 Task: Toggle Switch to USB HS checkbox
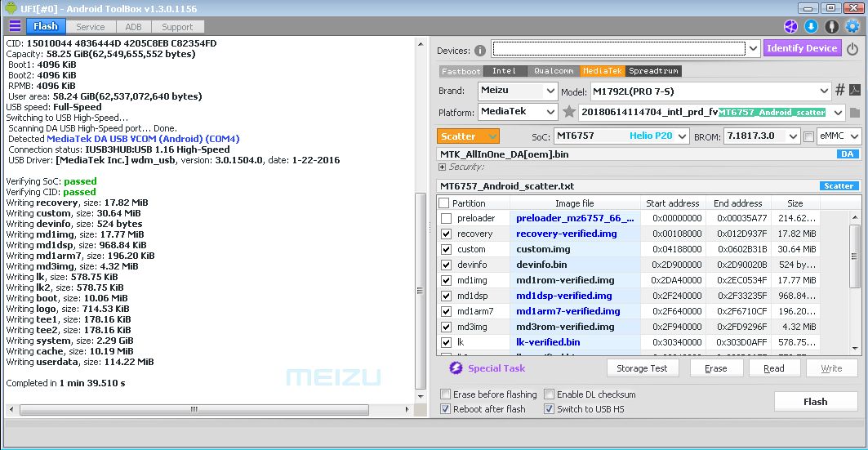pyautogui.click(x=550, y=409)
